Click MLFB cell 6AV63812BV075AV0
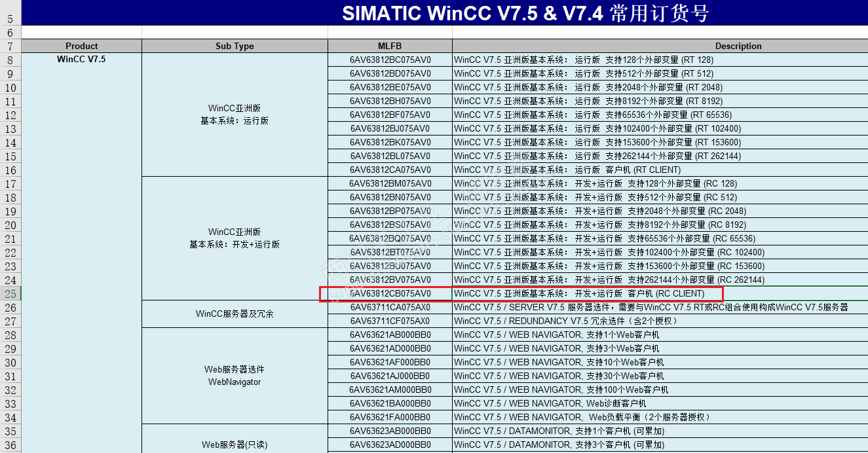 tap(390, 280)
